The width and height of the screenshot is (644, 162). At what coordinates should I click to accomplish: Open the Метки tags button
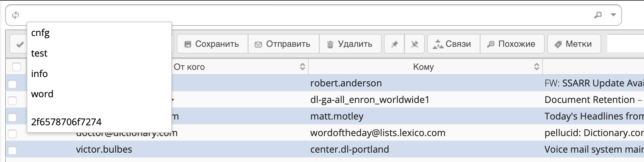[x=574, y=44]
